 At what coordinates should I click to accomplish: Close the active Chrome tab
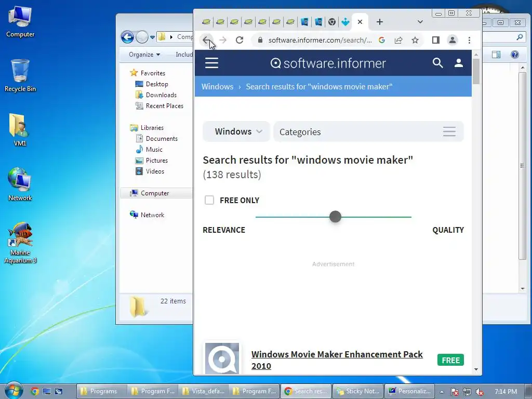tap(360, 22)
